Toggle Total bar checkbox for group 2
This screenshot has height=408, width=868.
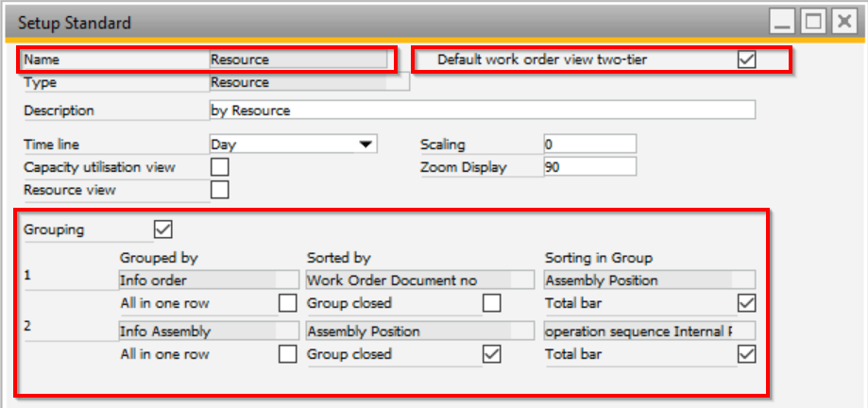pyautogui.click(x=746, y=354)
